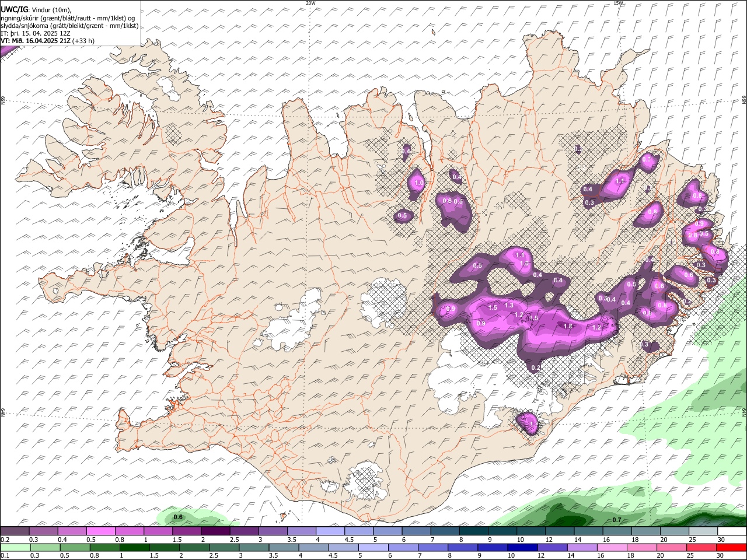747x560 pixels.
Task: Click the '1.0' value in the northern purple patch
Action: (x=418, y=183)
